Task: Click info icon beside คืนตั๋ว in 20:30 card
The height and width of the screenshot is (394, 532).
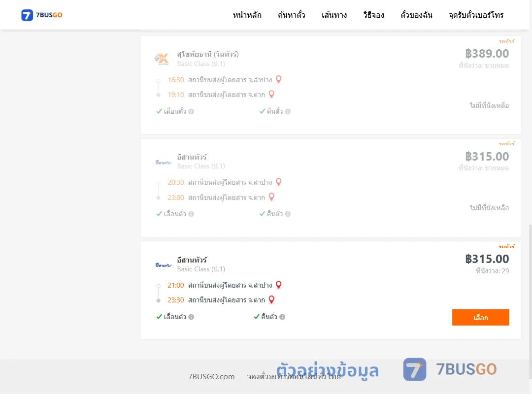Action: (x=288, y=214)
